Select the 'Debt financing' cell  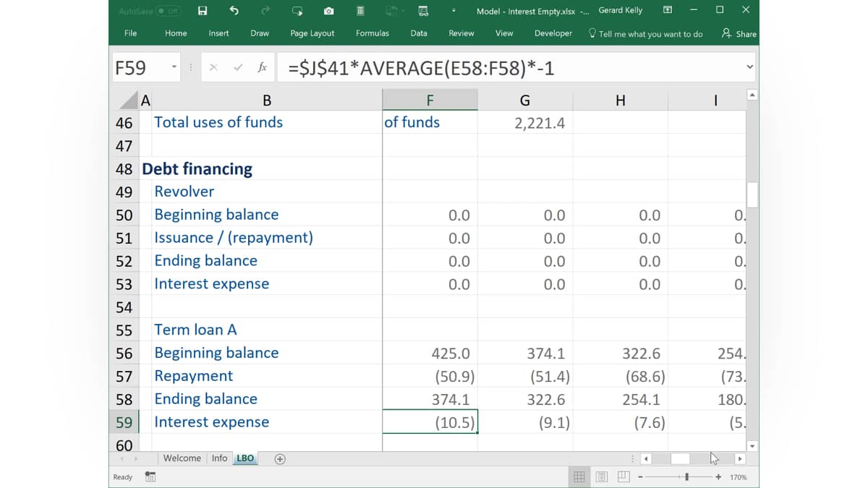click(x=197, y=169)
